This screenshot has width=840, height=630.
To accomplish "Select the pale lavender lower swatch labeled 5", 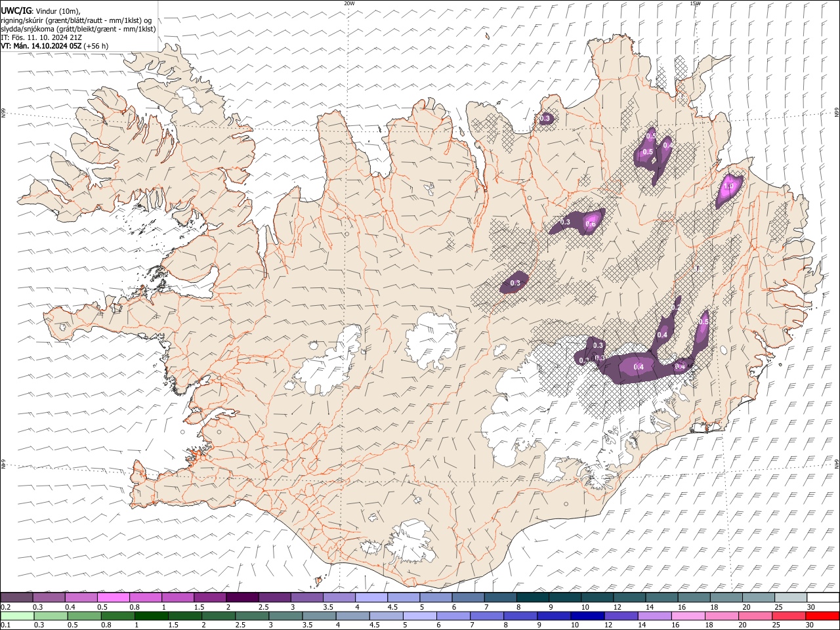I will (419, 616).
